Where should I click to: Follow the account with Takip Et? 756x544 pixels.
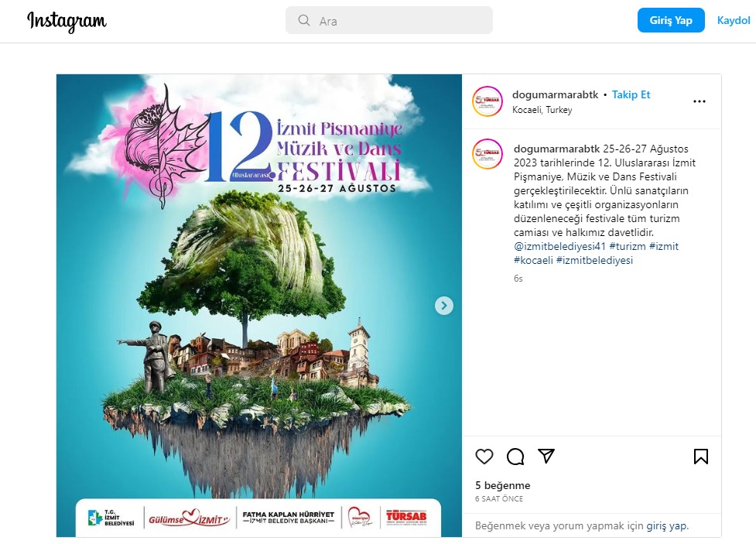pyautogui.click(x=631, y=94)
